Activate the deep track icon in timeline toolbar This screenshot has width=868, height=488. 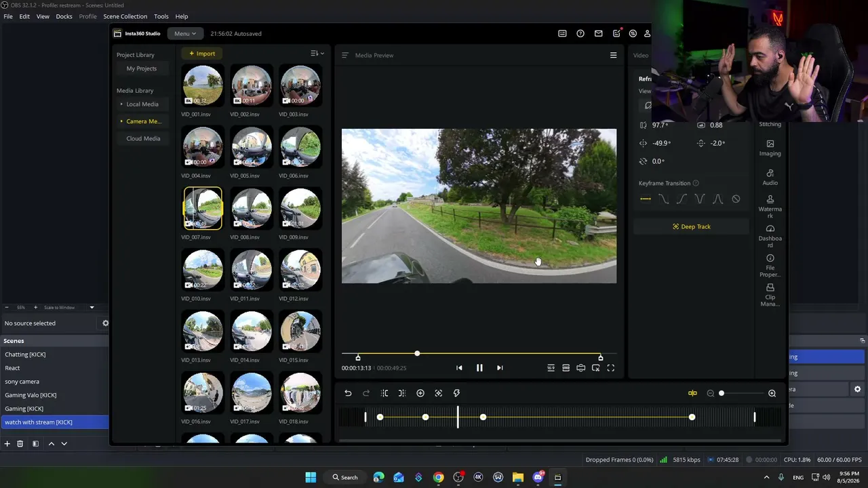[x=439, y=393]
